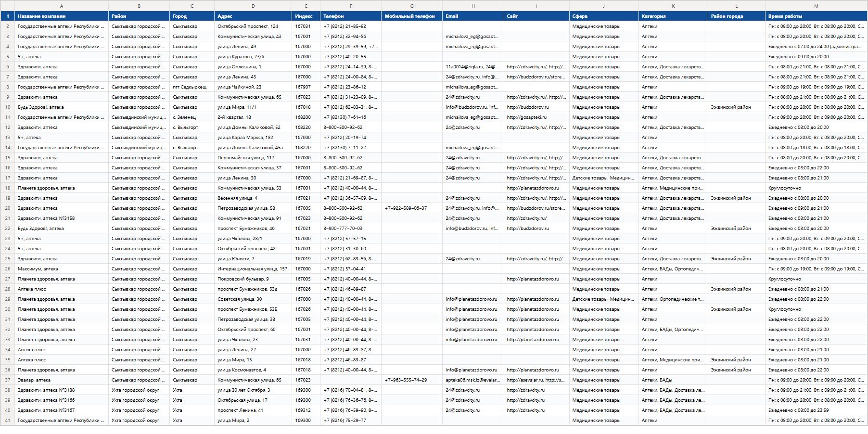Click the address 'проспект Ленина, 41'
Viewport: 868px width, 434px height.
253,410
